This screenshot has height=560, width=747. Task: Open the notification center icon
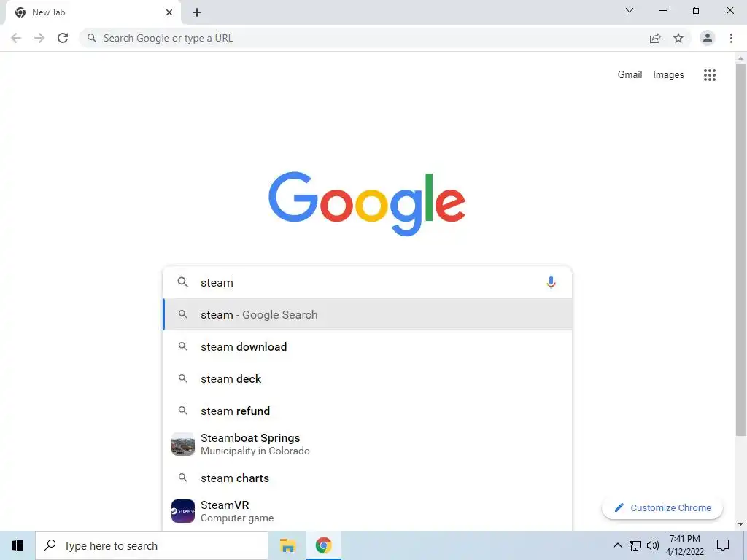pyautogui.click(x=723, y=545)
